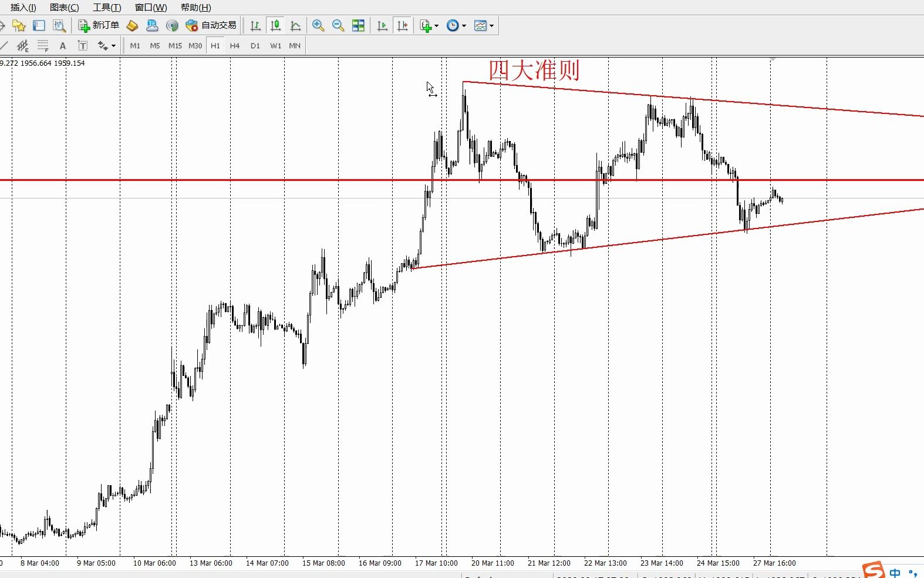924x578 pixels.
Task: Click the '27 Mar 16:00' time axis label
Action: coord(774,563)
